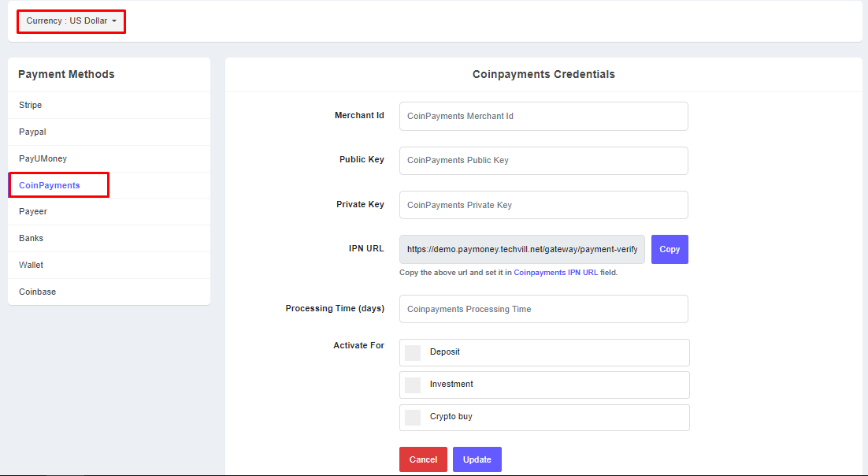Viewport: 868px width, 476px height.
Task: Open PayUMoney payment settings
Action: [43, 158]
